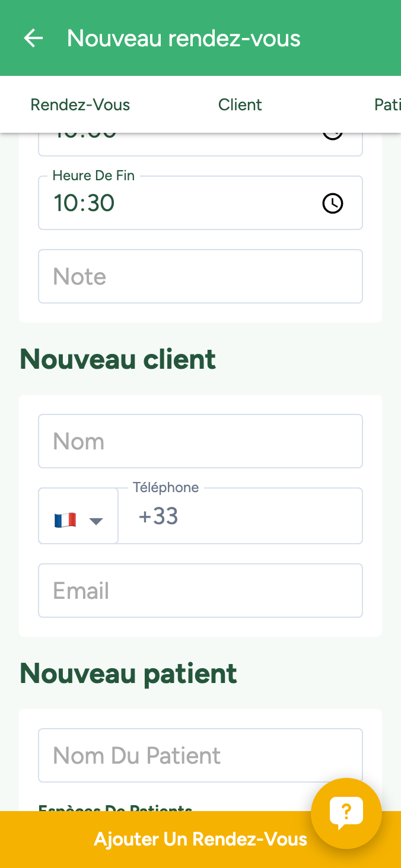Click the Email input field
The width and height of the screenshot is (401, 868).
pyautogui.click(x=200, y=591)
